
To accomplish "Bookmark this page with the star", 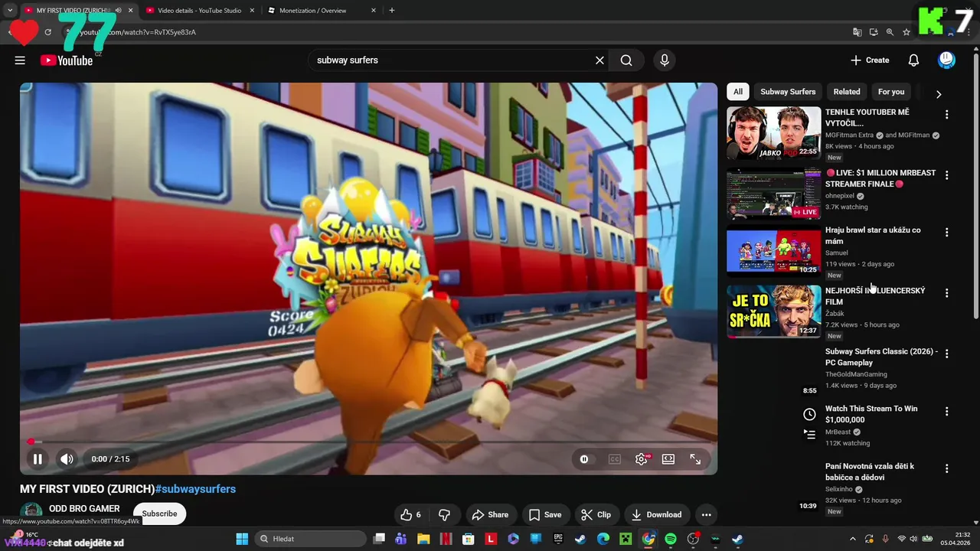I will pyautogui.click(x=906, y=32).
